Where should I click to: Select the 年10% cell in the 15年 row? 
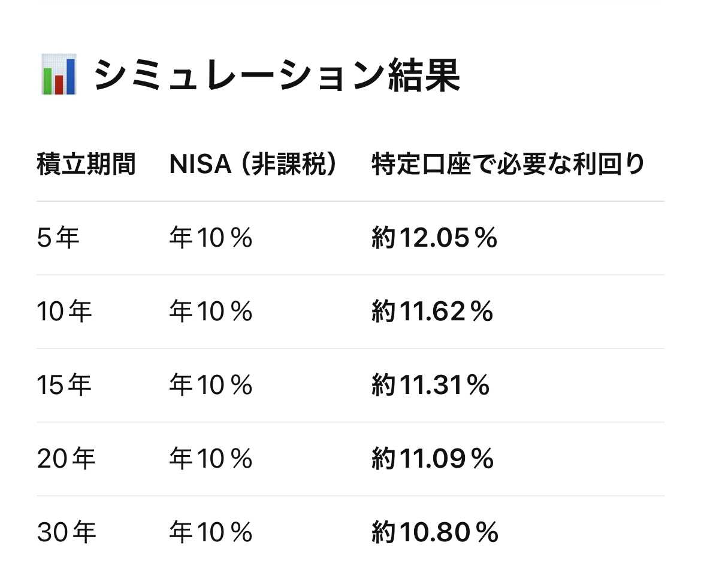pos(211,386)
